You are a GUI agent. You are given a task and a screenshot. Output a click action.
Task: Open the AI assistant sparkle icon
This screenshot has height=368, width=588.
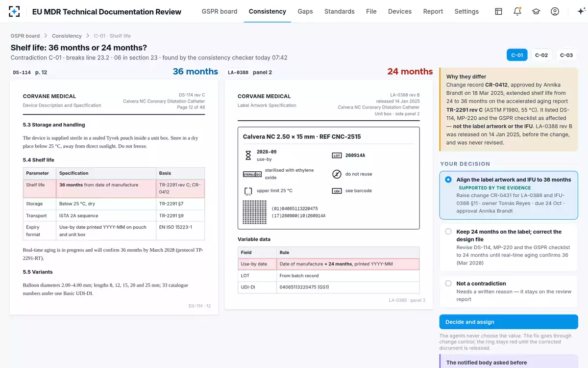pyautogui.click(x=581, y=11)
